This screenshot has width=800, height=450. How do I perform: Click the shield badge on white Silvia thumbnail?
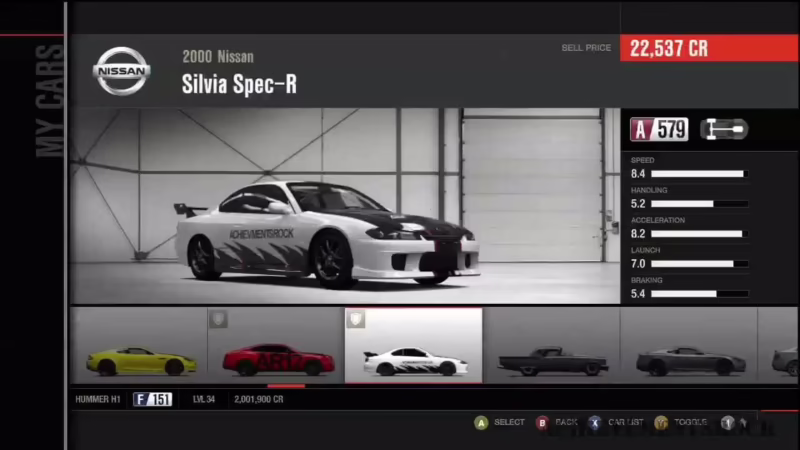pos(356,319)
